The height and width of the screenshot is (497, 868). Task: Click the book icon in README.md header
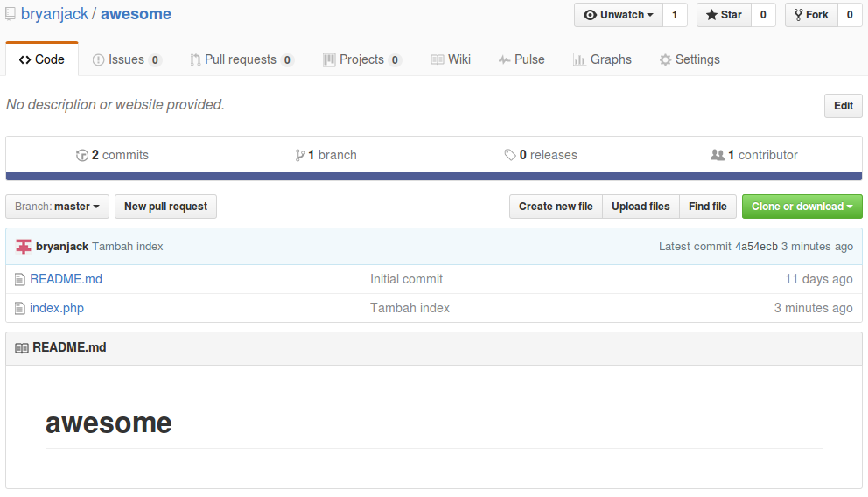coord(22,348)
